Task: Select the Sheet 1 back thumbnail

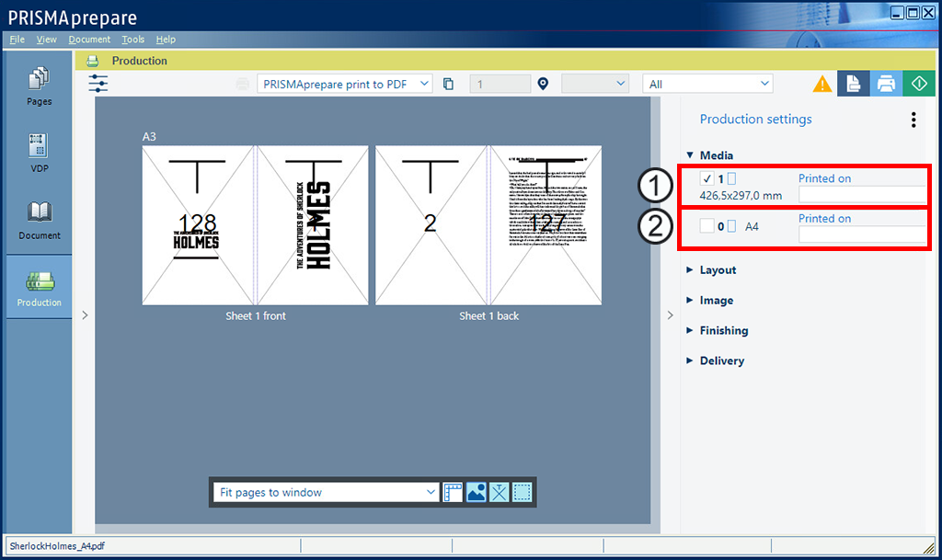Action: tap(488, 225)
